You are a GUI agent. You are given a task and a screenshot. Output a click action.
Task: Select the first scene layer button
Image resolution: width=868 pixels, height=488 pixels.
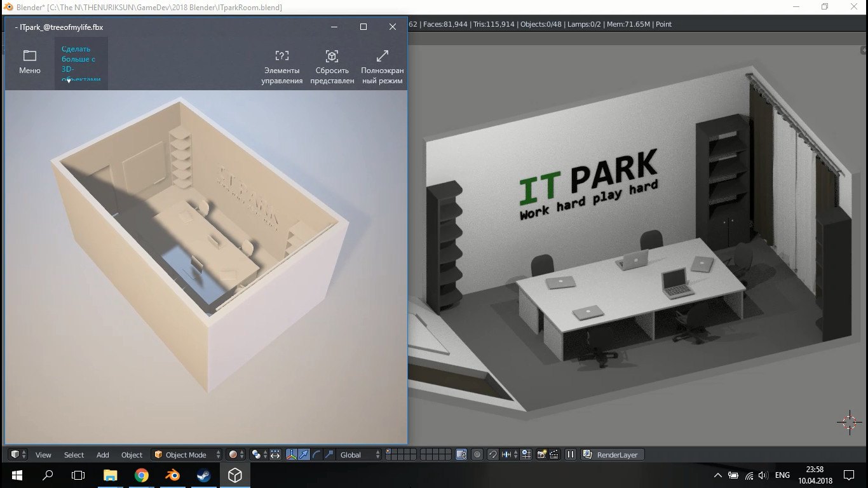coord(389,452)
